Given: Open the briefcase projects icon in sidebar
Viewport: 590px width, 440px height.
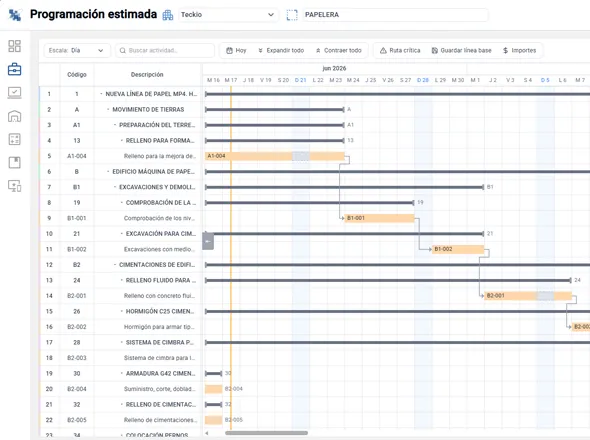Looking at the screenshot, I should (14, 69).
